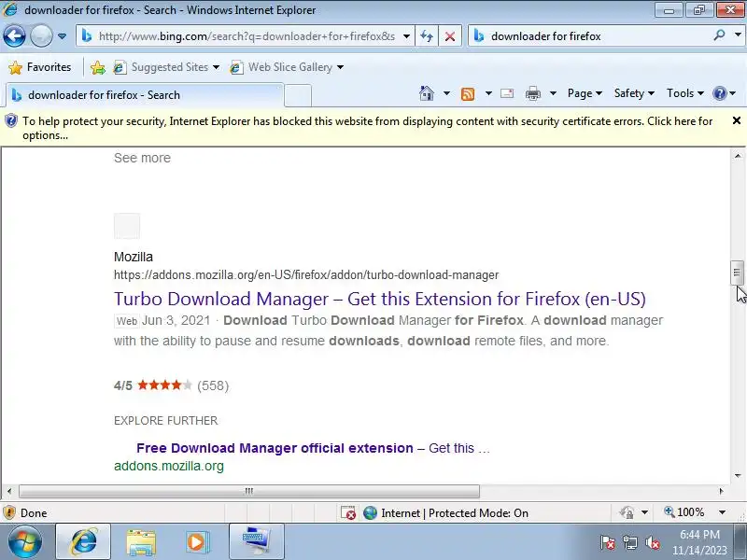The width and height of the screenshot is (747, 560).
Task: Open the Tools menu
Action: coord(685,93)
